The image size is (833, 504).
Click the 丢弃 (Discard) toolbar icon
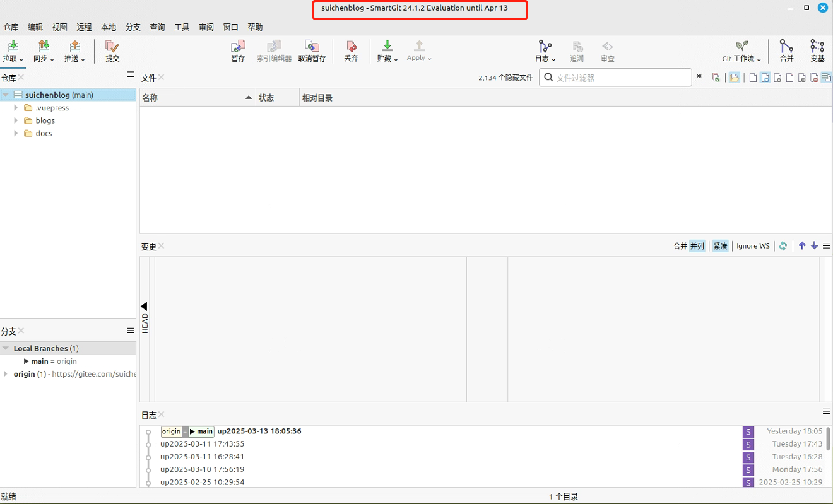(x=351, y=50)
